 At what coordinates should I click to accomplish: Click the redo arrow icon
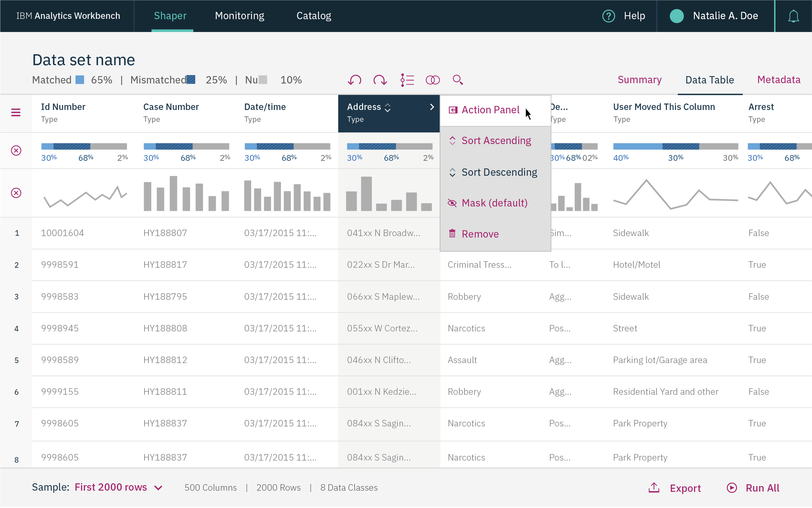point(380,80)
